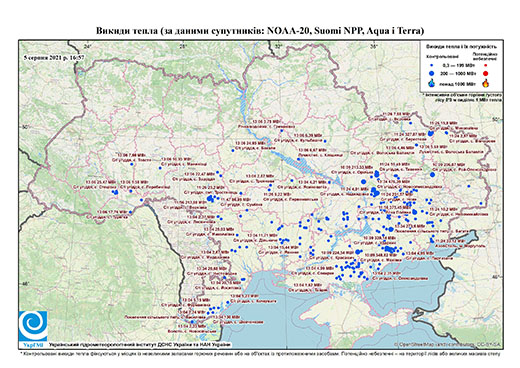Click the 32° longitude label at top
The image size is (520, 368).
coord(278,46)
